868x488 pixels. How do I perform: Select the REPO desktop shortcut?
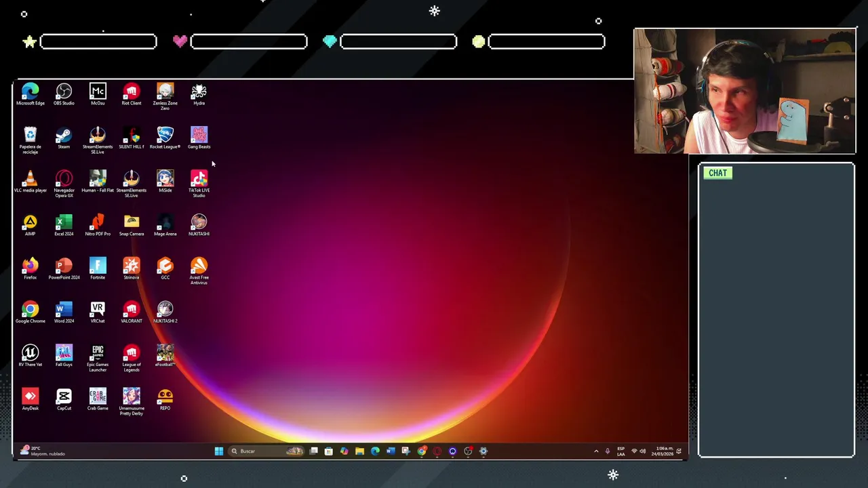pyautogui.click(x=165, y=399)
